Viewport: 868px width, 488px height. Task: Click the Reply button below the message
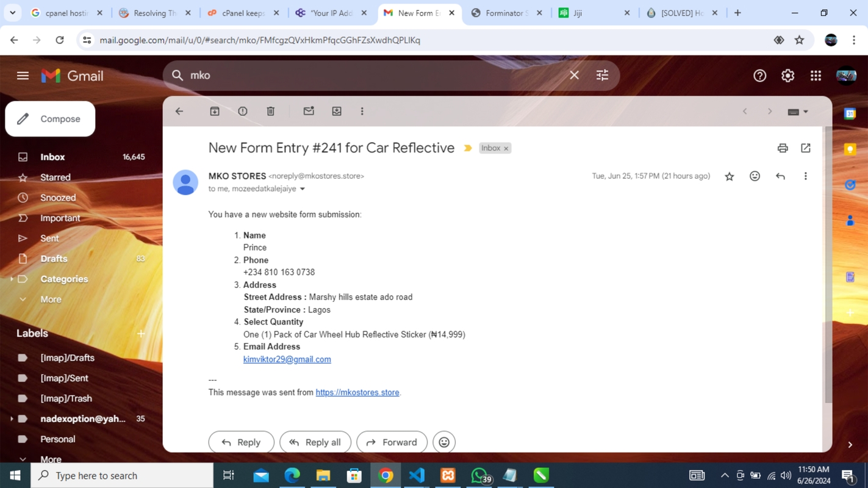[x=242, y=442]
